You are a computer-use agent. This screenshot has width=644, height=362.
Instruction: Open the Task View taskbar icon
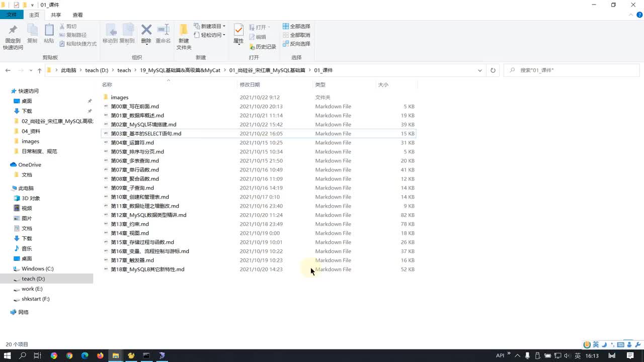[37, 355]
